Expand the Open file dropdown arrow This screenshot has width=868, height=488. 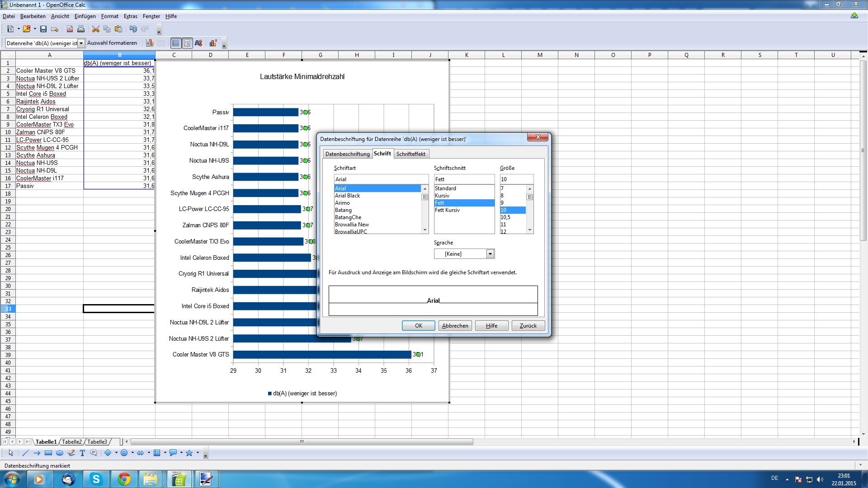35,29
